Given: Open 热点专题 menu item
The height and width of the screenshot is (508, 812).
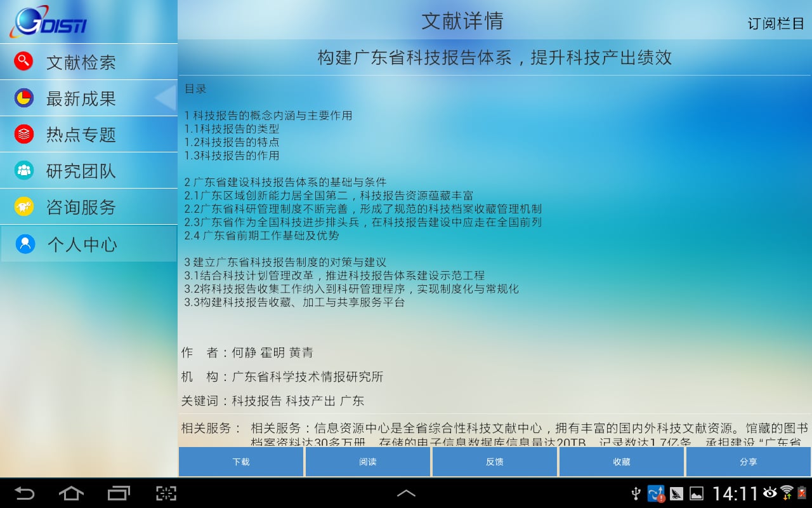Looking at the screenshot, I should tap(88, 134).
